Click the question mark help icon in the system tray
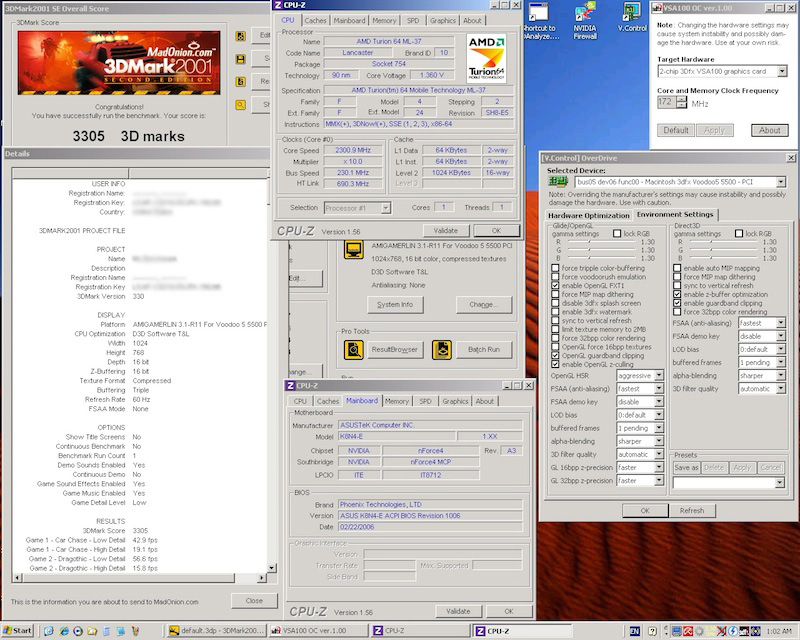The width and height of the screenshot is (800, 640). [652, 631]
